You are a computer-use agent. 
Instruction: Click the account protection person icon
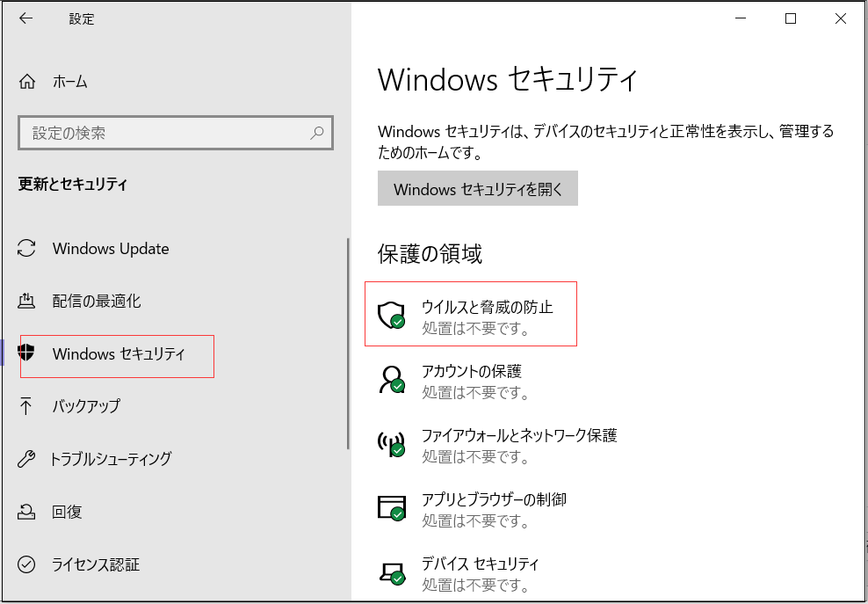[390, 379]
